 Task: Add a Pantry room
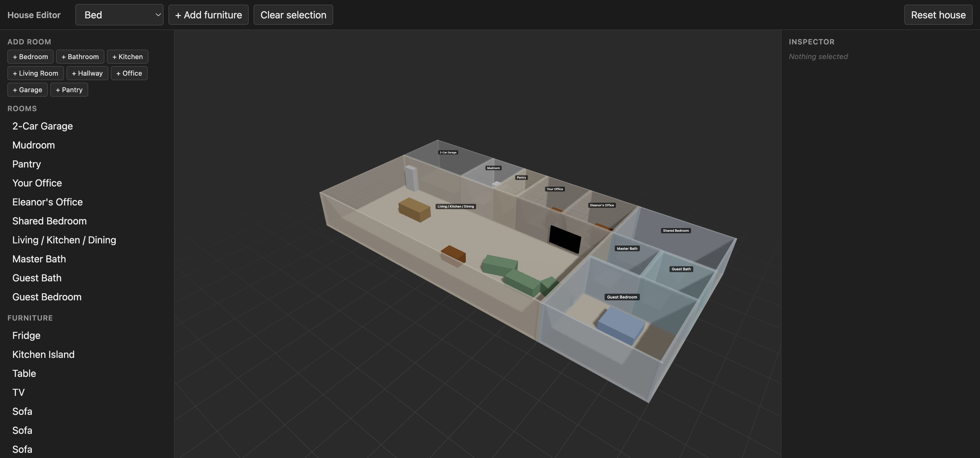pos(69,89)
